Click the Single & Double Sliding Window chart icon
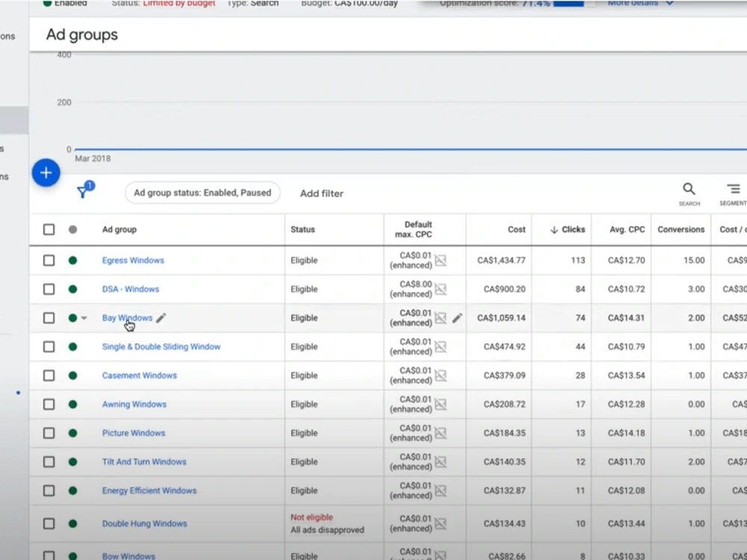Screen dimensions: 747x560 (441, 346)
